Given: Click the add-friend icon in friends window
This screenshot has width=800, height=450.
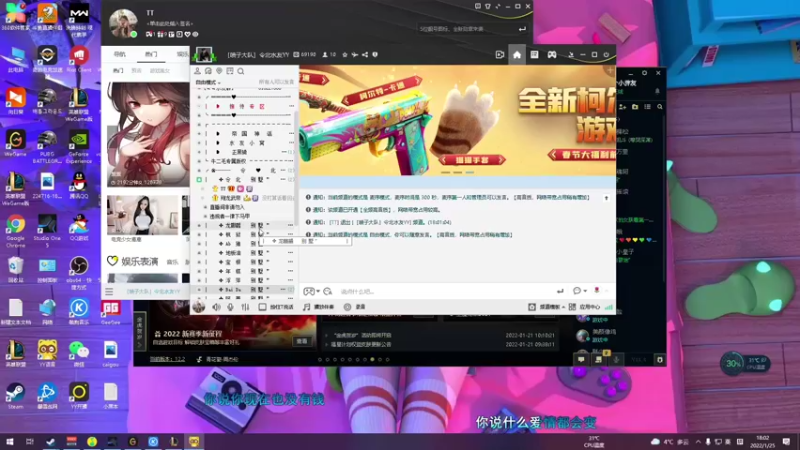Looking at the screenshot, I should pyautogui.click(x=622, y=107).
